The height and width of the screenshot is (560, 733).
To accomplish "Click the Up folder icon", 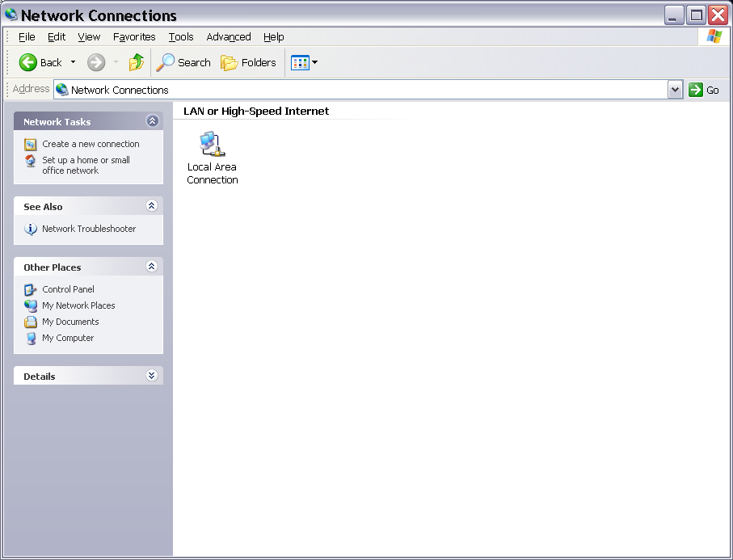I will 137,62.
